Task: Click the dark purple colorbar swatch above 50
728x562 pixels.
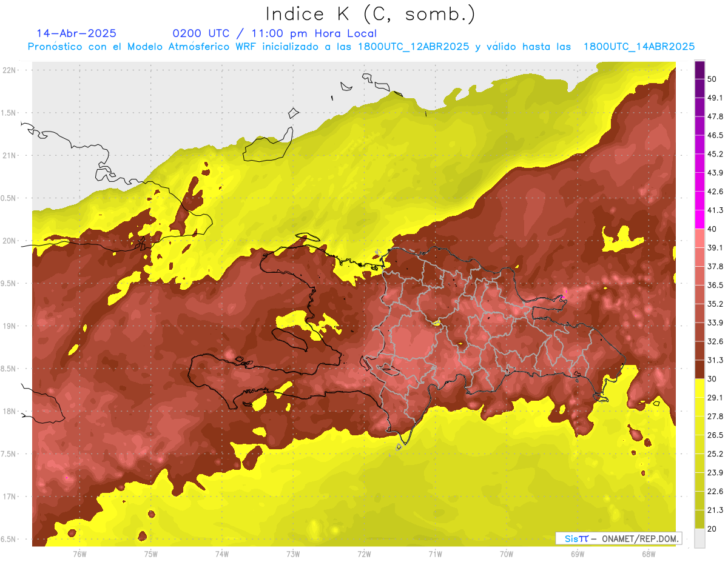Action: click(x=699, y=70)
